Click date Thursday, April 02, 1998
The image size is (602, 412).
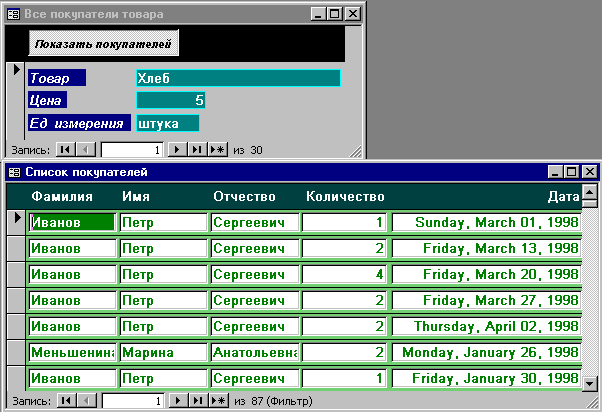tap(486, 326)
